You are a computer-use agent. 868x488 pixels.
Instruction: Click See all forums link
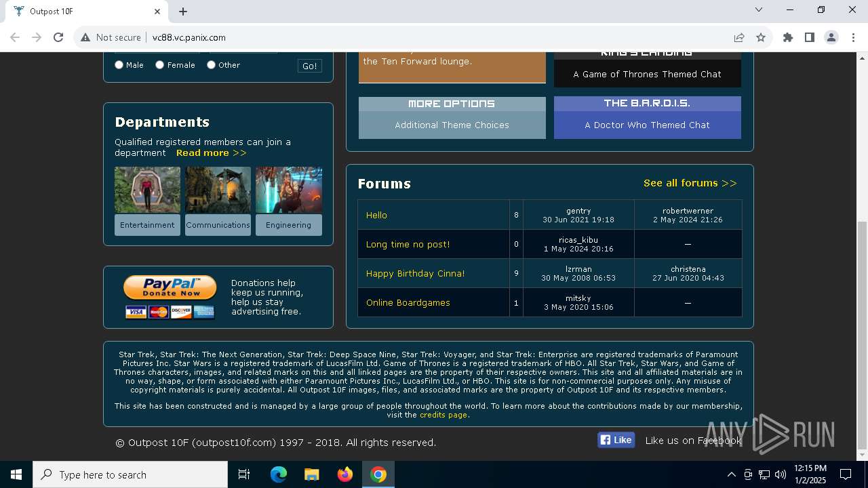tap(690, 183)
